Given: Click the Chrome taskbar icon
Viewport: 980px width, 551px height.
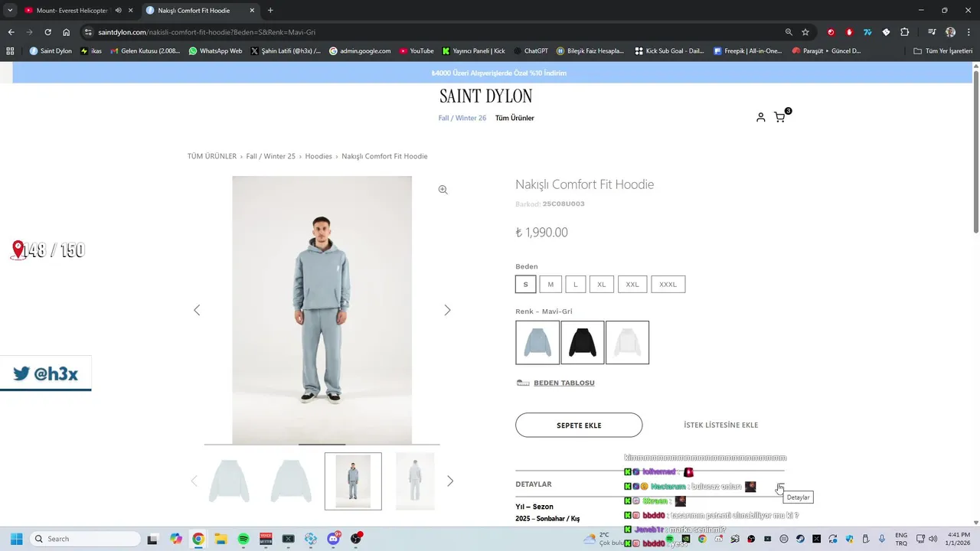Looking at the screenshot, I should click(x=198, y=539).
